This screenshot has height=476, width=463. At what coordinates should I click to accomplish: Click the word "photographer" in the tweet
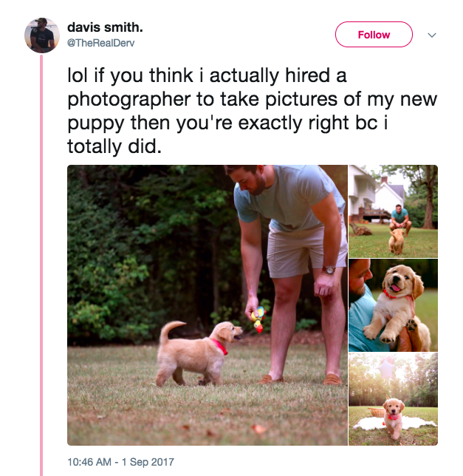(x=131, y=99)
